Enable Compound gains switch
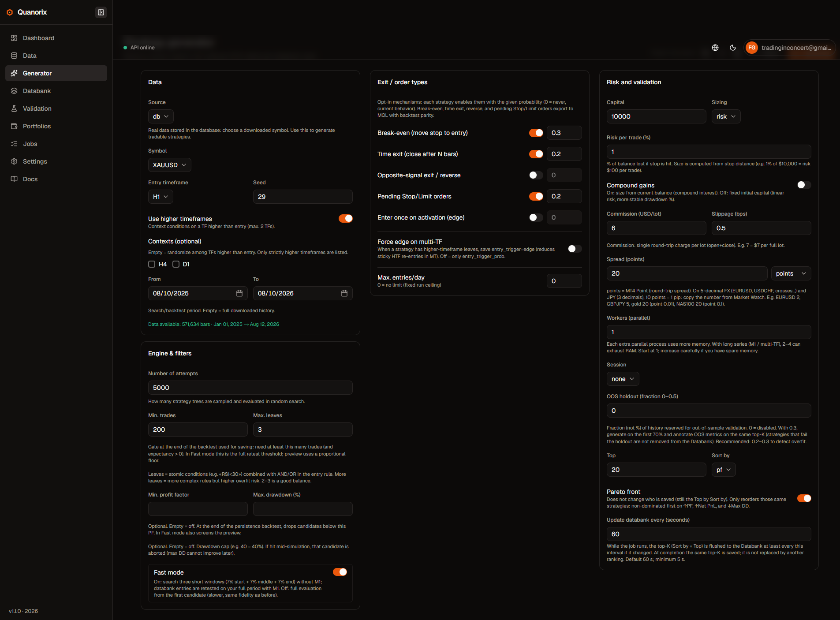840x620 pixels. click(x=804, y=185)
